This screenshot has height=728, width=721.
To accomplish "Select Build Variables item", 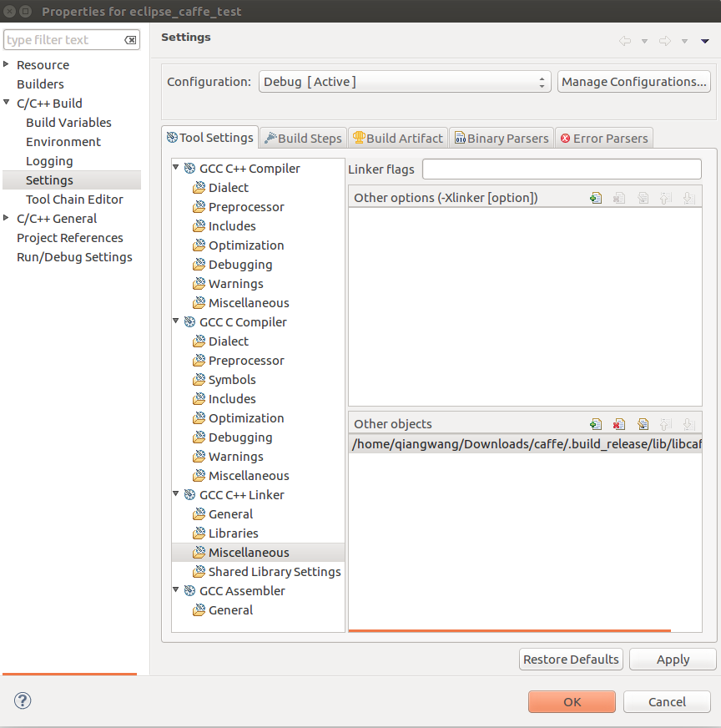I will click(x=68, y=123).
